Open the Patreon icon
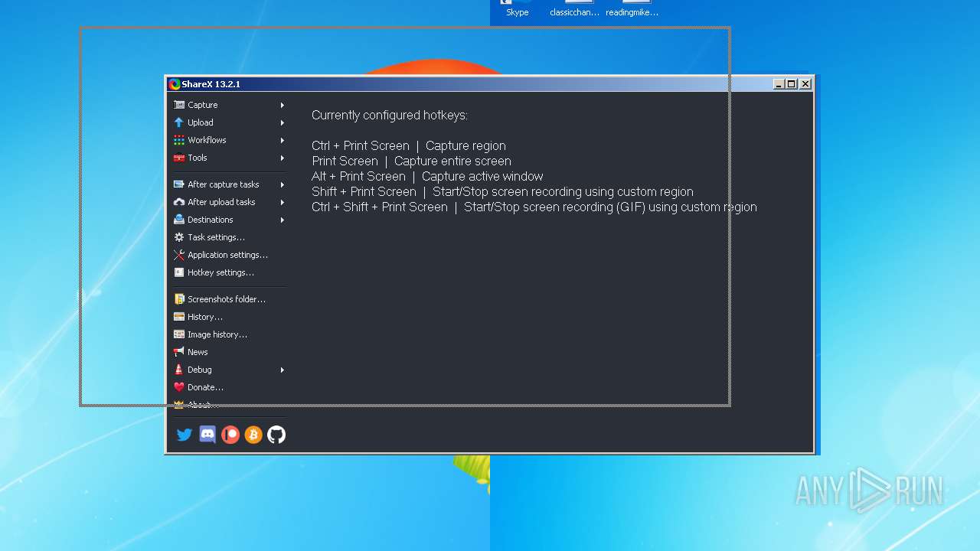Screen dimensions: 980x551 (230, 435)
